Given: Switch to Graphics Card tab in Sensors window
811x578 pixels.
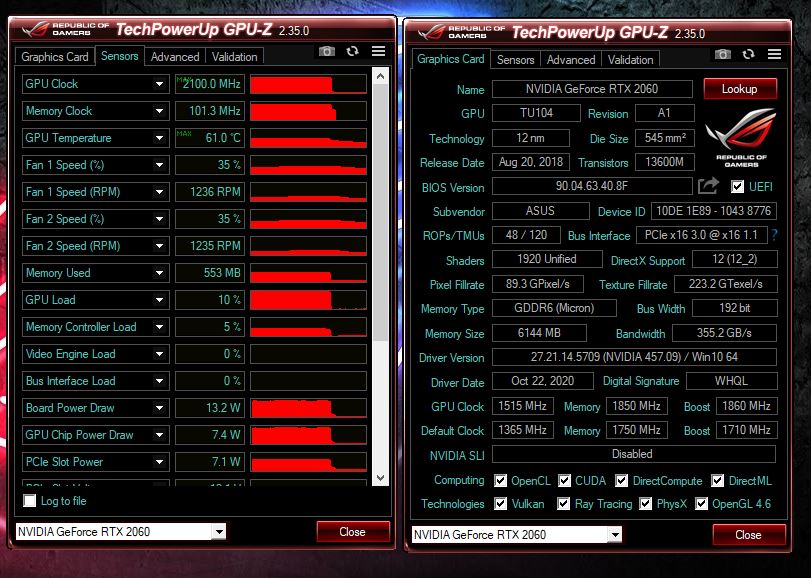Looking at the screenshot, I should (x=55, y=57).
